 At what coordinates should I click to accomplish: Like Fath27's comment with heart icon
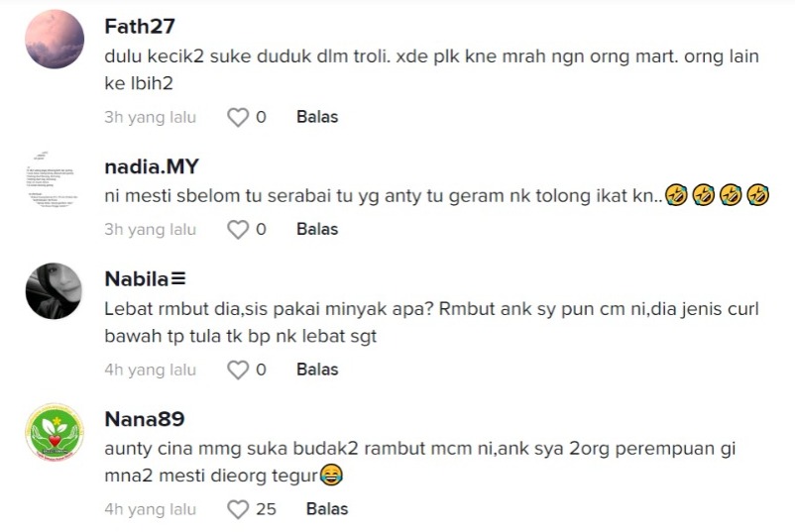point(238,117)
